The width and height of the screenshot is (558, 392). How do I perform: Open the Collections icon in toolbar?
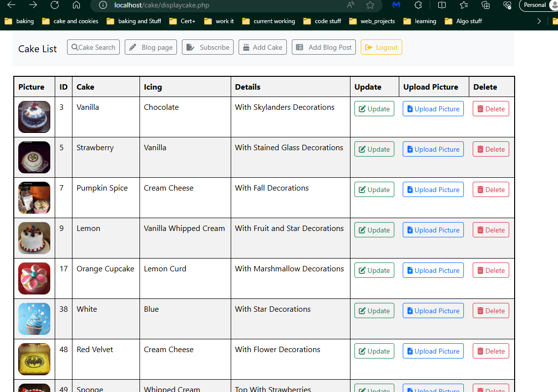tap(486, 5)
